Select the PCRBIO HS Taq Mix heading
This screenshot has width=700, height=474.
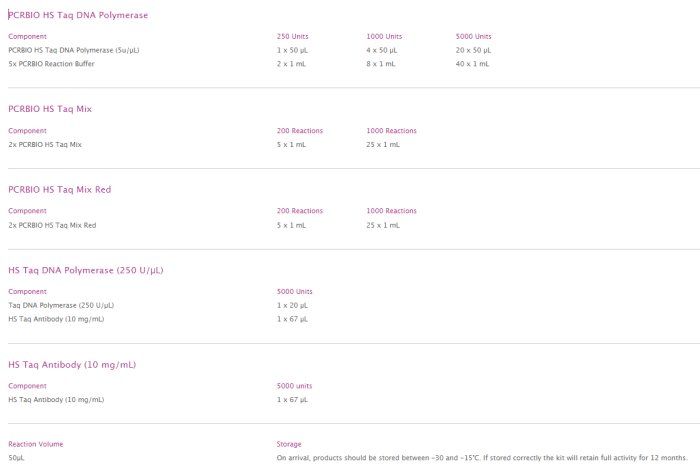50,108
